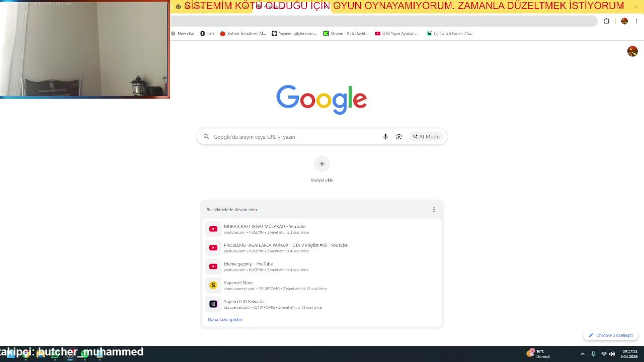The height and width of the screenshot is (362, 644).
Task: Close the browser window with the X button
Action: (x=636, y=7)
